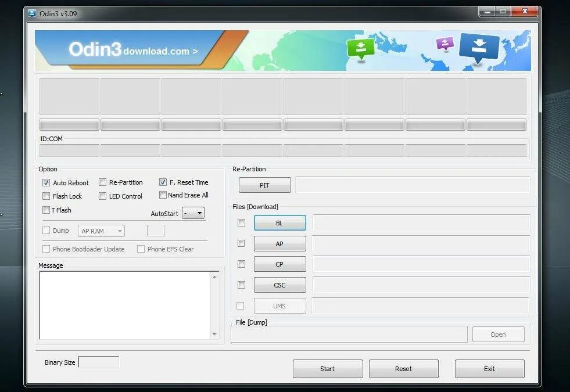This screenshot has width=570, height=392.
Task: Tick the checkbox next to CSC
Action: (241, 285)
